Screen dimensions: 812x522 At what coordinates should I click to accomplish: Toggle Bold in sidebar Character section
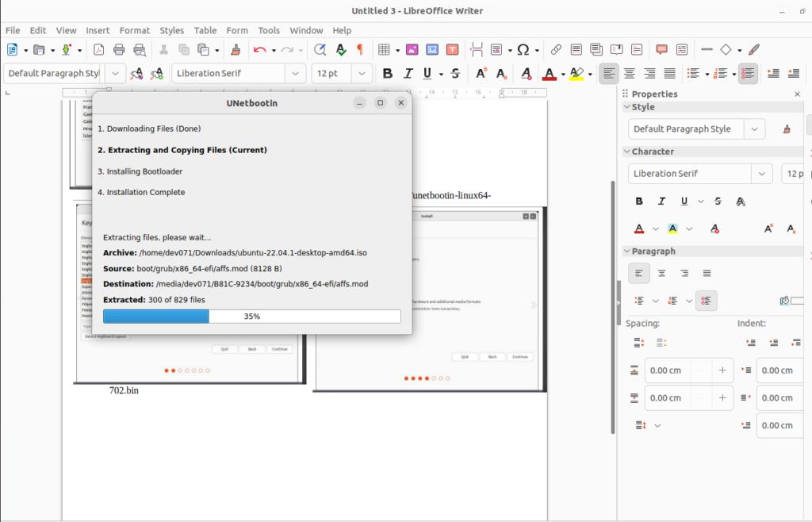click(x=639, y=202)
